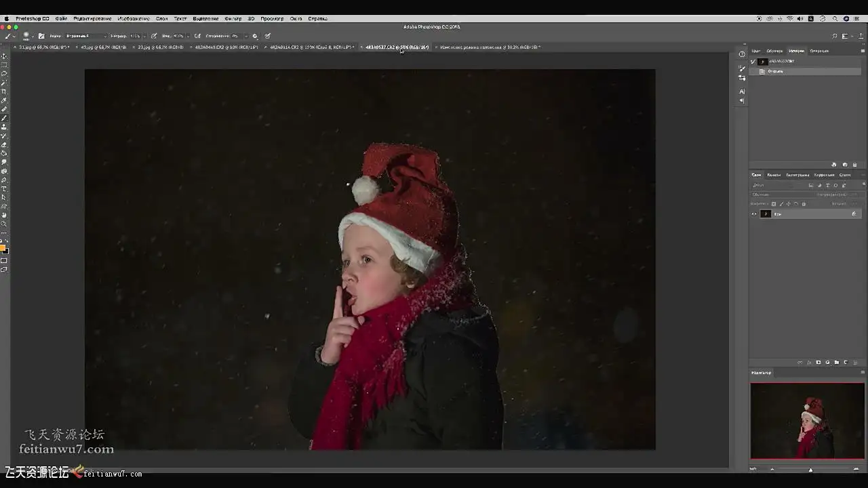
Task: Toggle lock transparent pixels
Action: click(x=774, y=204)
